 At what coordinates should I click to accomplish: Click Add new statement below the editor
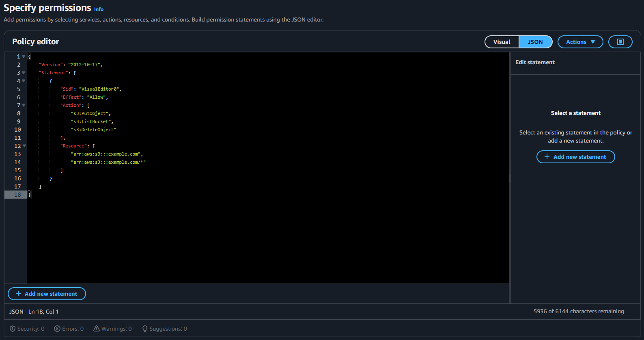pyautogui.click(x=47, y=294)
